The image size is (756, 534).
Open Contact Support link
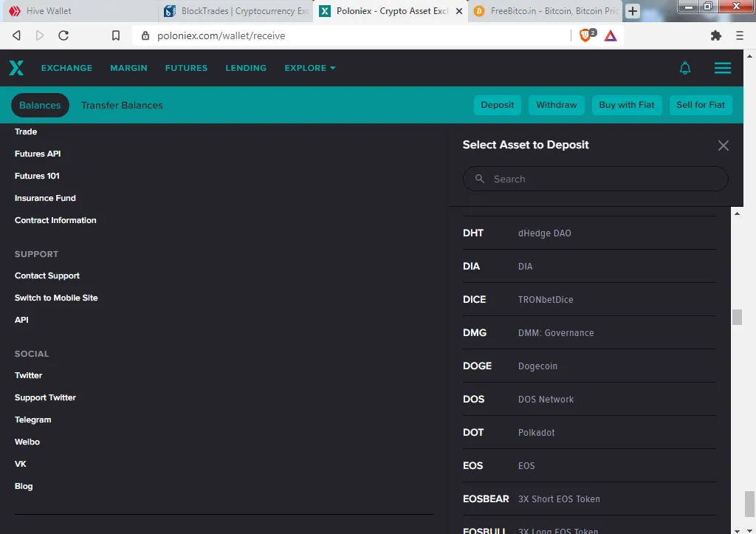tap(47, 276)
